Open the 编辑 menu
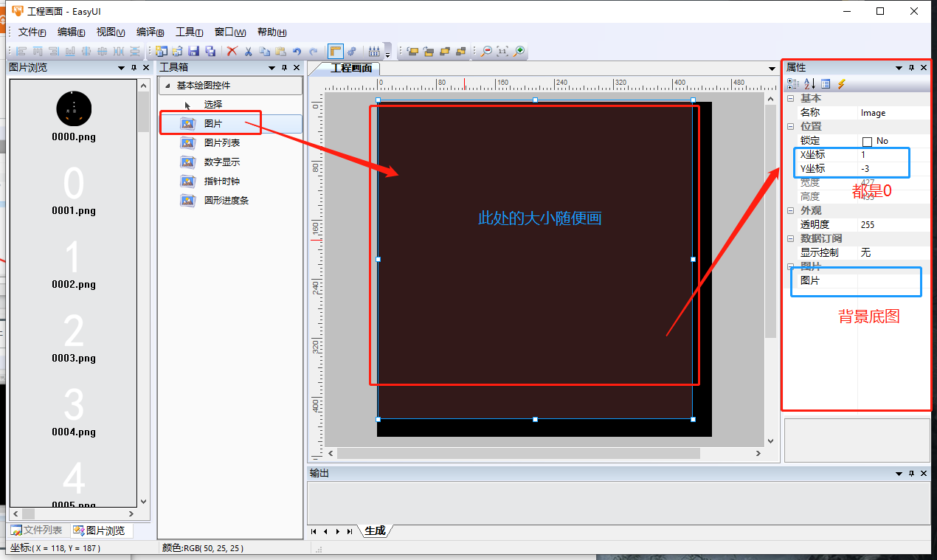This screenshot has width=937, height=560. click(71, 32)
